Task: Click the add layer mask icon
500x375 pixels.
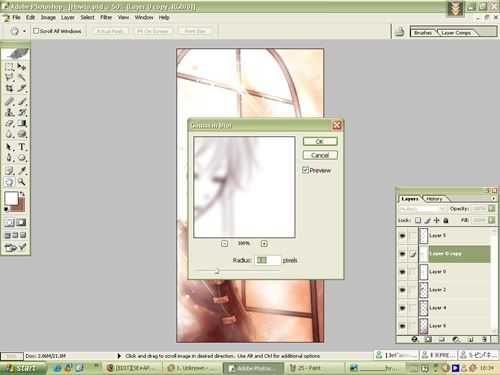Action: [x=428, y=339]
